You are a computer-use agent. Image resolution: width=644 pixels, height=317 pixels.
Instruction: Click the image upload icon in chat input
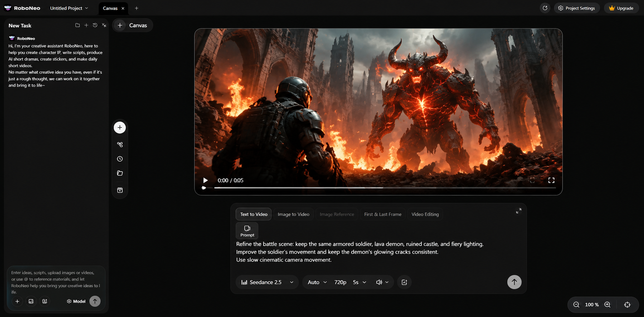[x=31, y=302]
